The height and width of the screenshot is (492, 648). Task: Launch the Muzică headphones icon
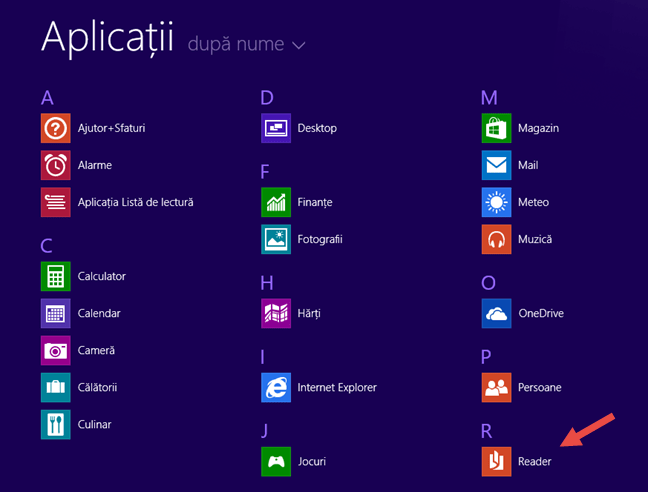(496, 239)
